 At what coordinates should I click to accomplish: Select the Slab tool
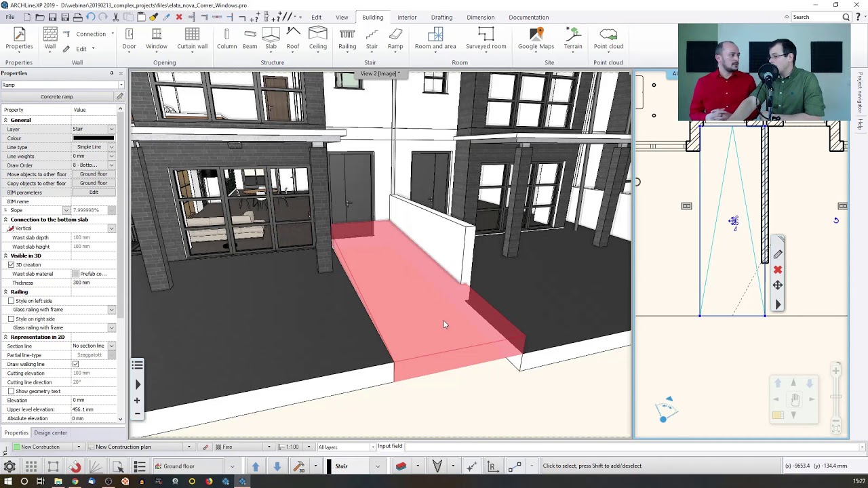pyautogui.click(x=271, y=39)
